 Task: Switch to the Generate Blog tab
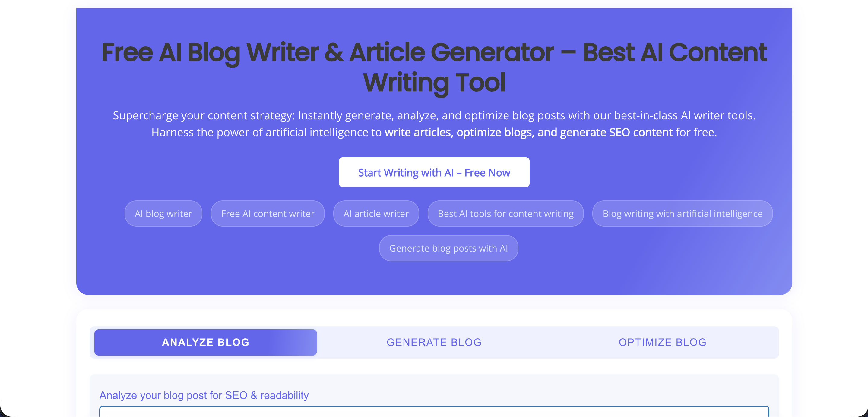tap(434, 342)
